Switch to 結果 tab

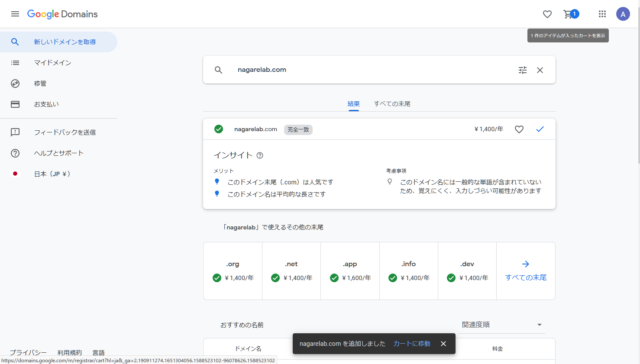pyautogui.click(x=354, y=104)
